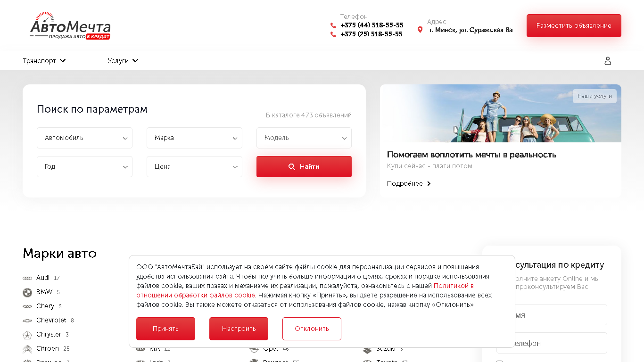Click the Наши услуги badge
Screen dimensions: 644x362
click(x=594, y=96)
